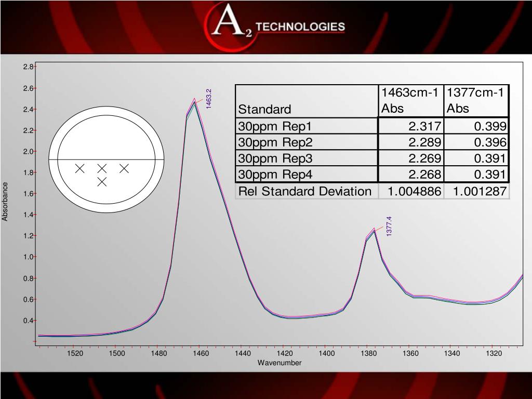The image size is (532, 399).
Task: Click the 2.6 tick on the absorbance axis
Action: click(x=28, y=88)
